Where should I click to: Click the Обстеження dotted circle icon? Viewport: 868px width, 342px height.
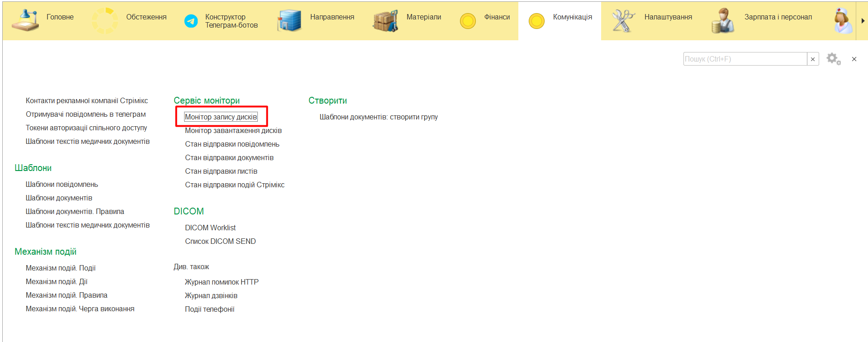[x=104, y=21]
